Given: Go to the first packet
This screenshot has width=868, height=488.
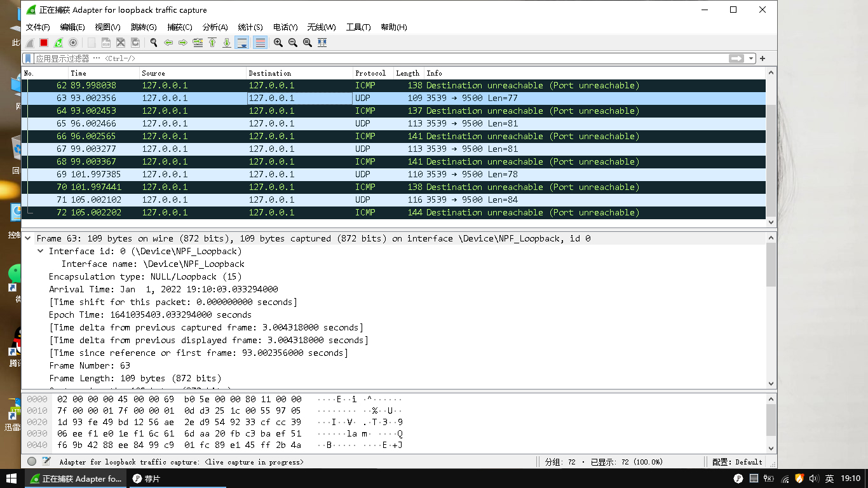Looking at the screenshot, I should [x=212, y=43].
